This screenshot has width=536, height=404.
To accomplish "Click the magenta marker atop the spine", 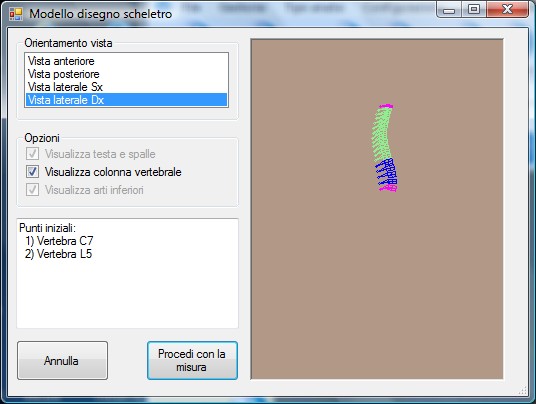I will pos(386,106).
